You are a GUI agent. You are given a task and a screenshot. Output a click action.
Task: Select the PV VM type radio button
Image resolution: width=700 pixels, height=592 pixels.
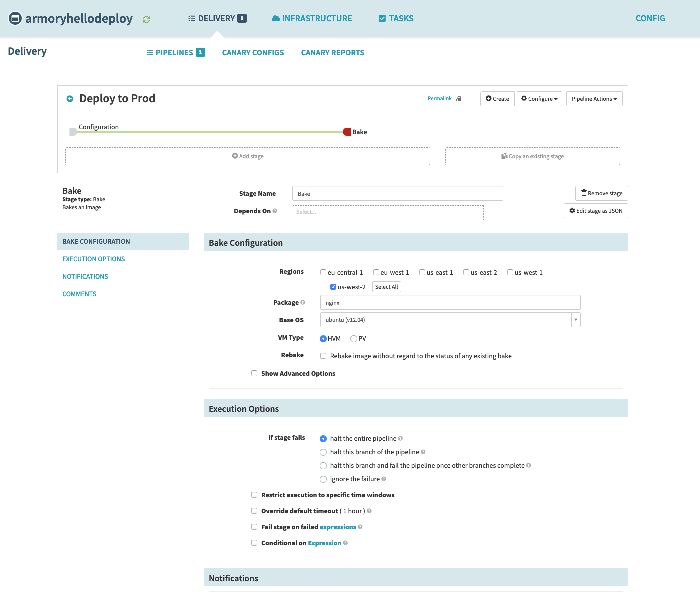354,339
